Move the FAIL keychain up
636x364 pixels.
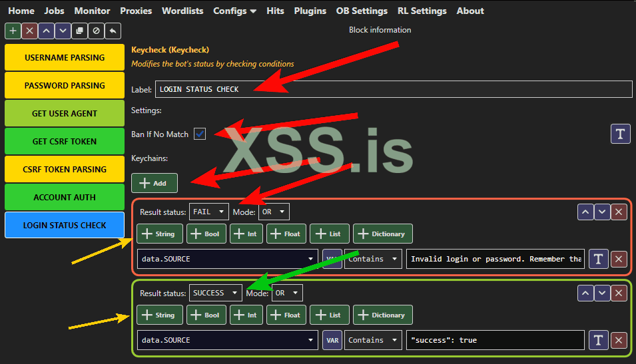(x=585, y=212)
